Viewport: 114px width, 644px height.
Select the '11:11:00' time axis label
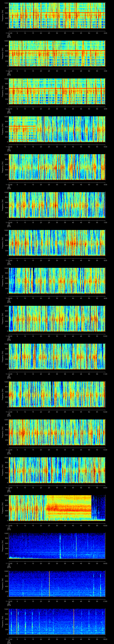click(x=9, y=412)
